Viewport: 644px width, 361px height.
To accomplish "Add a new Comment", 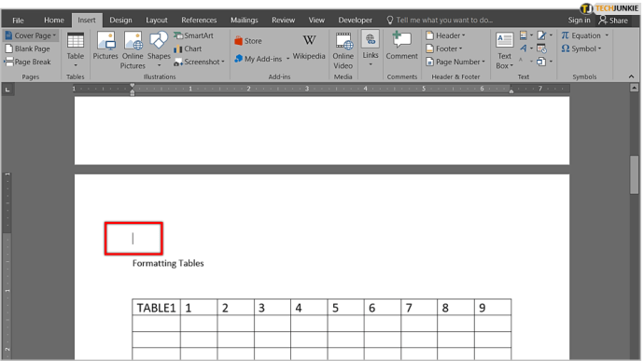I will point(401,46).
